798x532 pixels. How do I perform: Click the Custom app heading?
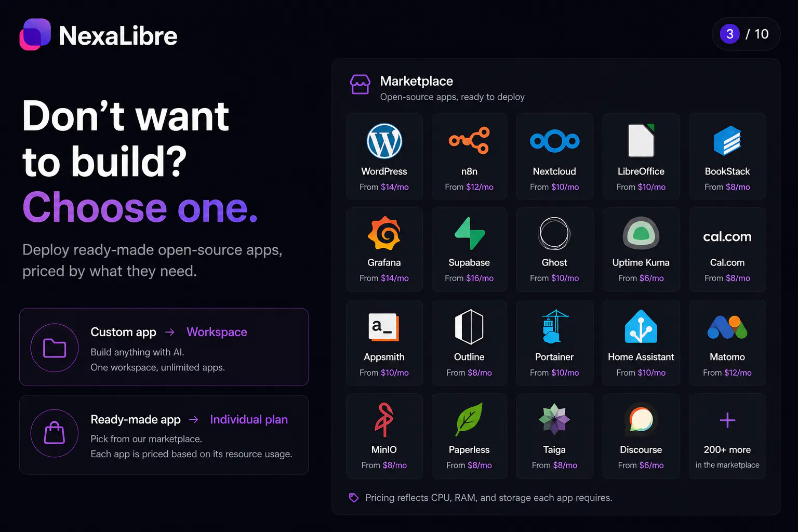pyautogui.click(x=123, y=332)
